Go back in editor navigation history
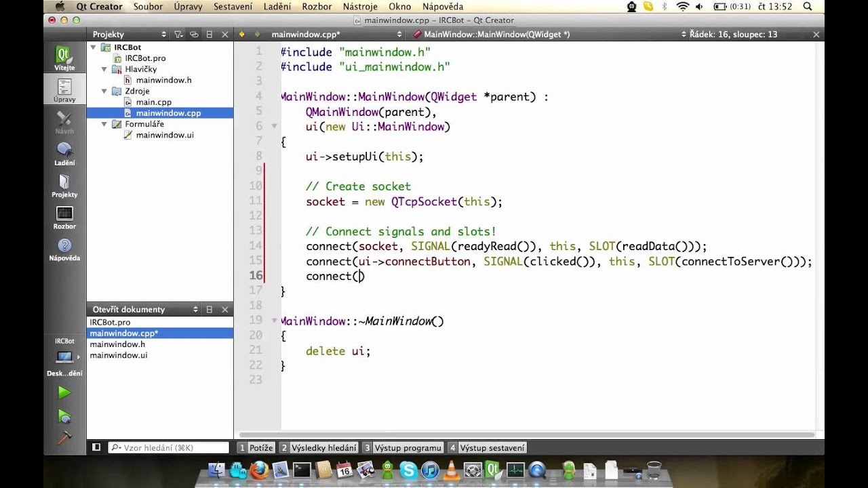 (x=242, y=34)
